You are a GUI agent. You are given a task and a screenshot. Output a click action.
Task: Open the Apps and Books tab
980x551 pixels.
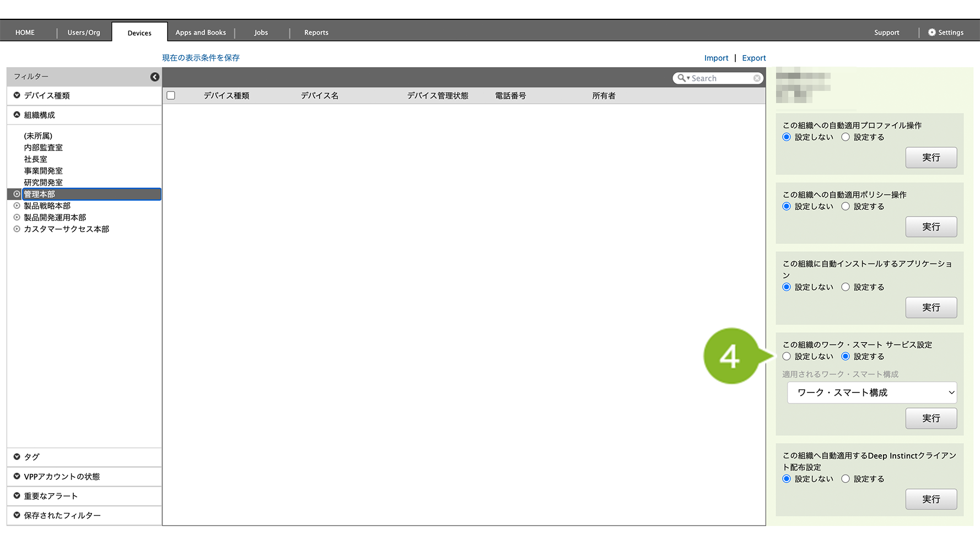point(201,33)
